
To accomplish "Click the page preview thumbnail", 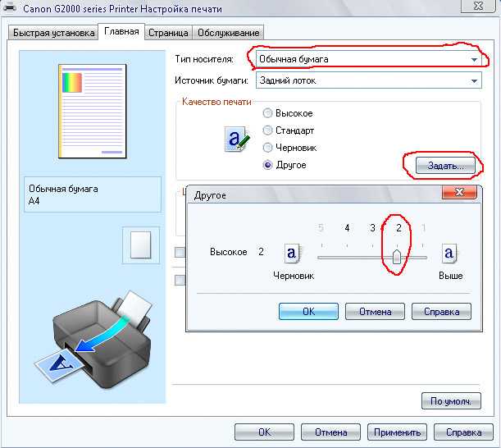I will (x=93, y=111).
